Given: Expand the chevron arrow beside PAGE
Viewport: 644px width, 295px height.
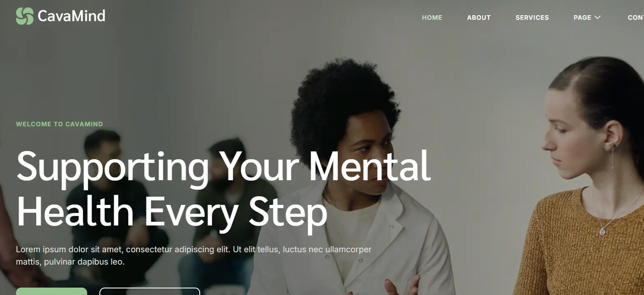Looking at the screenshot, I should pos(598,17).
